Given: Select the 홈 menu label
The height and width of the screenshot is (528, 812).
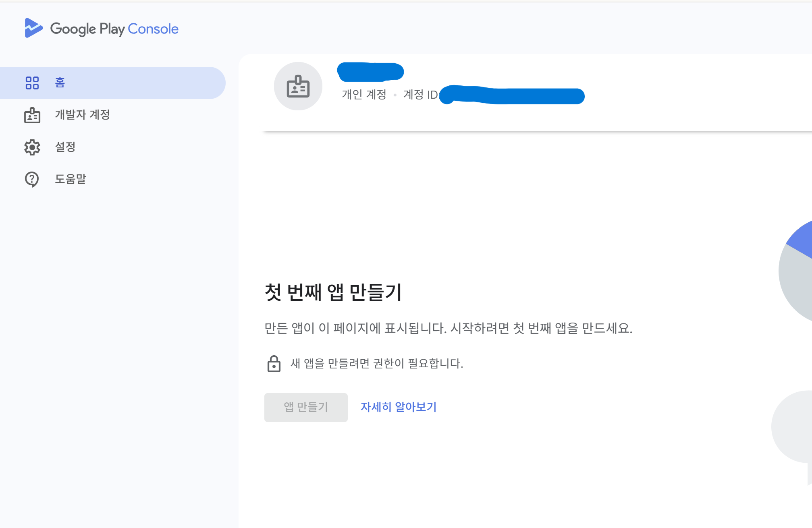Looking at the screenshot, I should click(60, 83).
